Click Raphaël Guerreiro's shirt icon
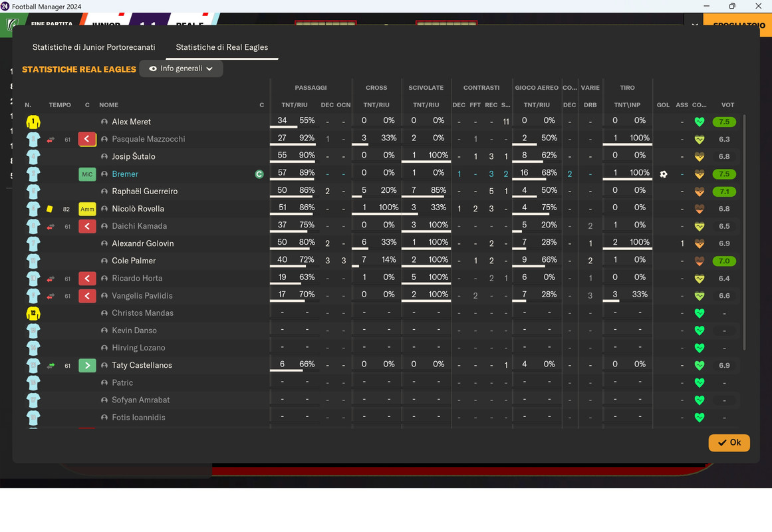The width and height of the screenshot is (772, 532). tap(33, 191)
